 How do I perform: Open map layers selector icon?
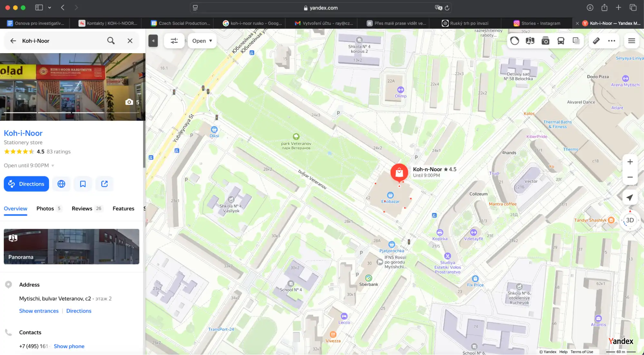pyautogui.click(x=576, y=41)
